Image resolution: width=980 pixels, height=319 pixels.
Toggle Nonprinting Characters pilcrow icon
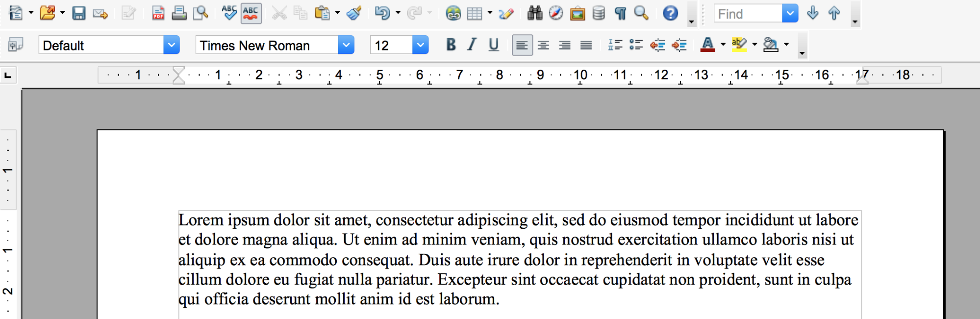(620, 13)
